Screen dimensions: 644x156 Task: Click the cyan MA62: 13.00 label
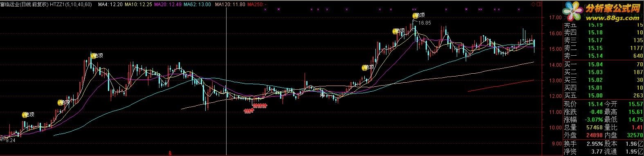pyautogui.click(x=197, y=4)
